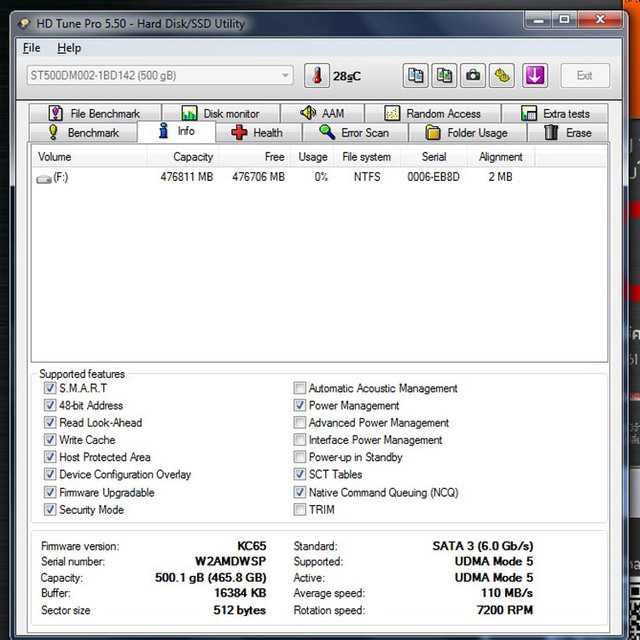The height and width of the screenshot is (640, 640).
Task: Select the 476811 MB capacity cell
Action: click(x=187, y=177)
